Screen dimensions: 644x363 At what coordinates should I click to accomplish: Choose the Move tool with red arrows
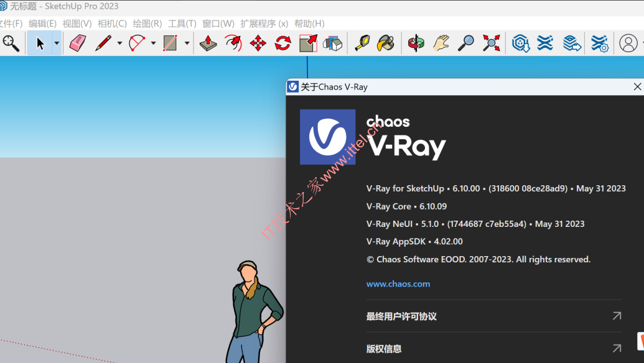coord(258,43)
